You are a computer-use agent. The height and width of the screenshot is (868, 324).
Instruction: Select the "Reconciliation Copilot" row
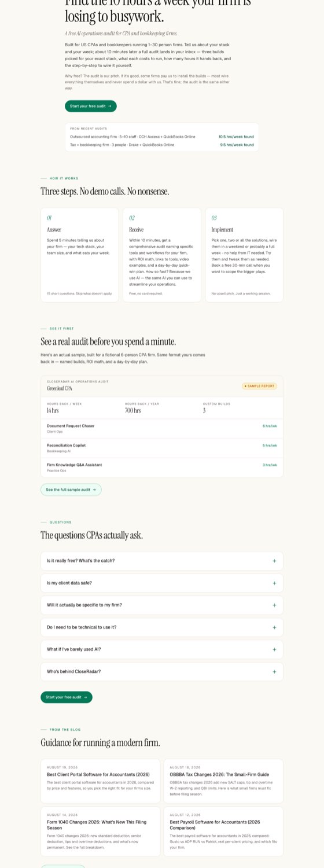pyautogui.click(x=162, y=448)
